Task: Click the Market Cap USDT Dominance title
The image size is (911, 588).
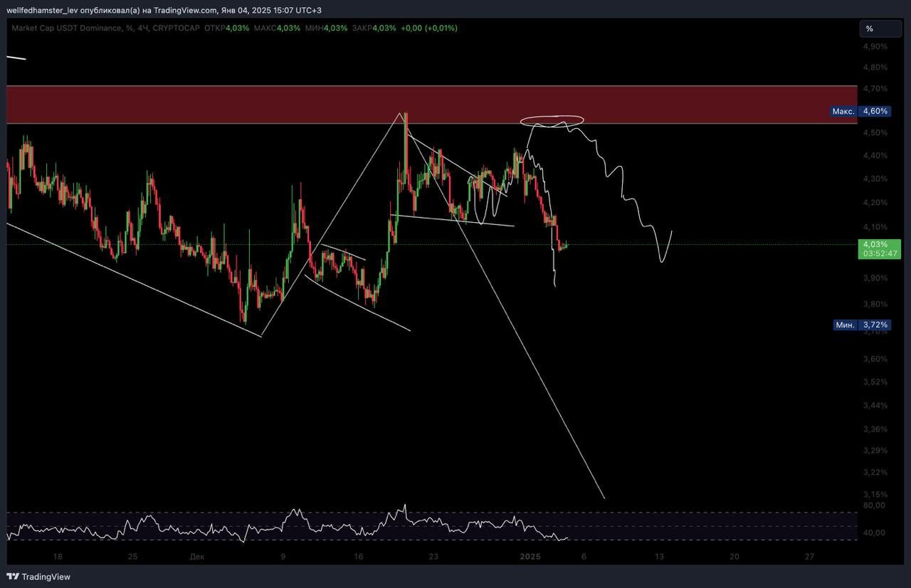Action: [67, 28]
